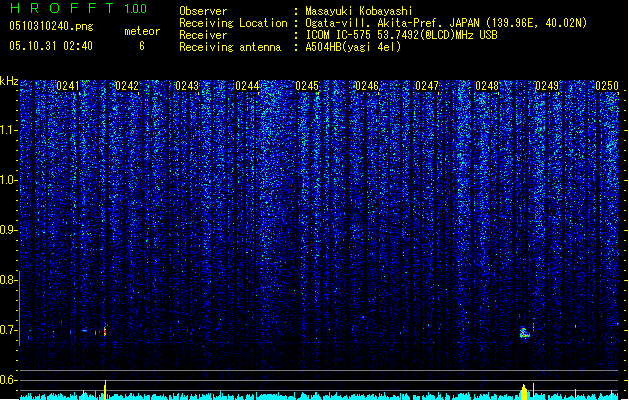Click the date stamp 05.10.31 02:40
Screen dimensions: 629x400
pos(51,46)
